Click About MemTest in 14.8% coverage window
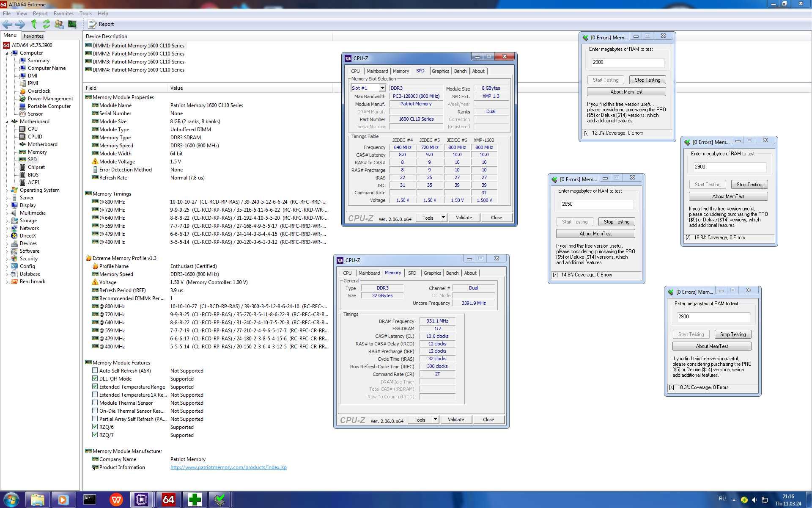This screenshot has height=508, width=812. point(595,234)
